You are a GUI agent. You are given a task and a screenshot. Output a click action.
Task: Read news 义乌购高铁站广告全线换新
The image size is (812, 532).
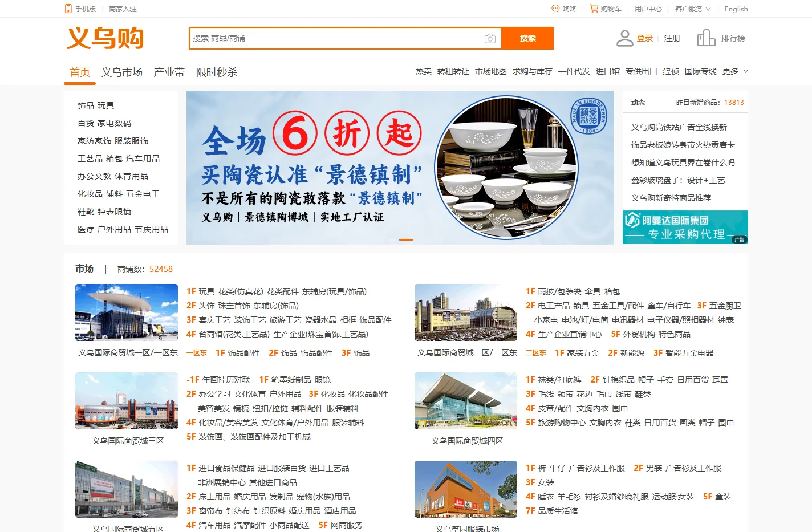click(679, 127)
